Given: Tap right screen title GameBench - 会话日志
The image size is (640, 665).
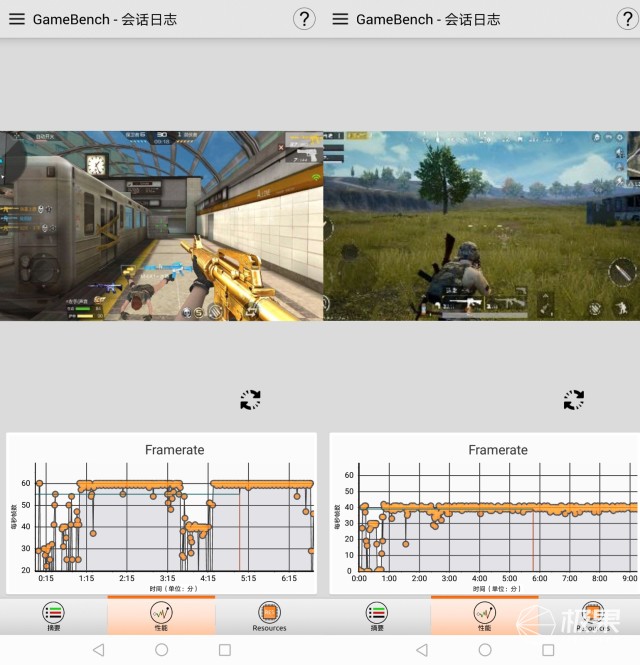Looking at the screenshot, I should (428, 20).
